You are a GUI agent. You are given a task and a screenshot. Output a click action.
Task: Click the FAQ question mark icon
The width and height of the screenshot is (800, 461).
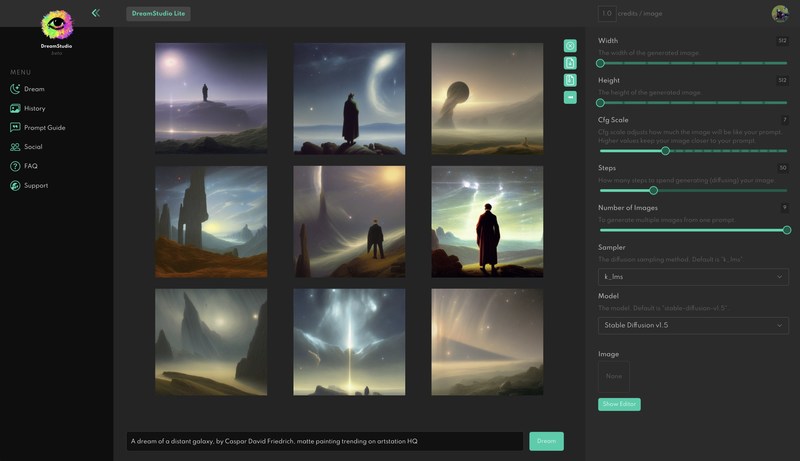pos(15,166)
